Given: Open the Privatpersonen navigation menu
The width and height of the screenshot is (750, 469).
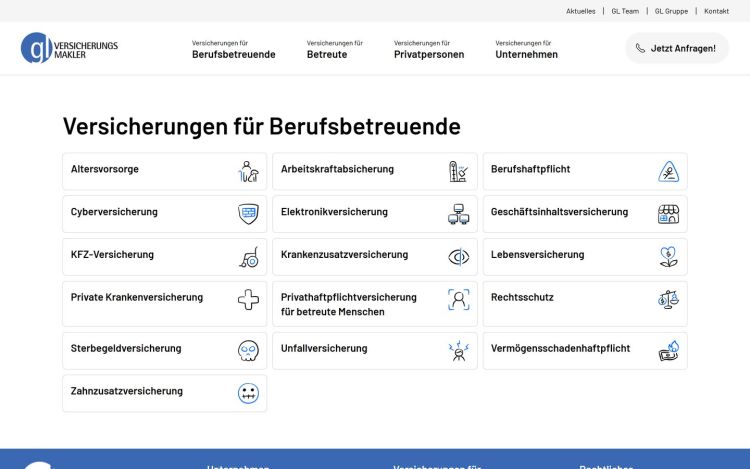Looking at the screenshot, I should click(x=429, y=49).
